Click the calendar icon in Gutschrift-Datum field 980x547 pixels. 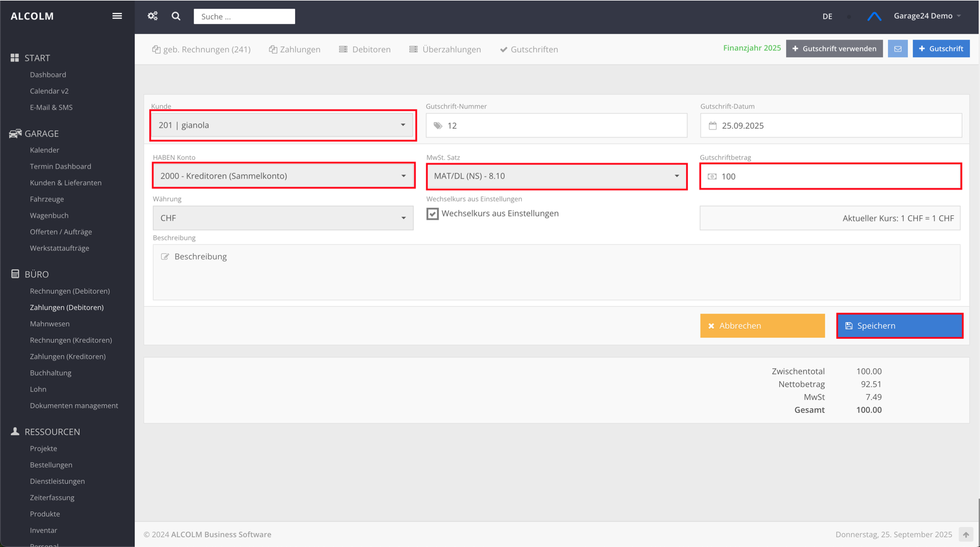(x=712, y=126)
